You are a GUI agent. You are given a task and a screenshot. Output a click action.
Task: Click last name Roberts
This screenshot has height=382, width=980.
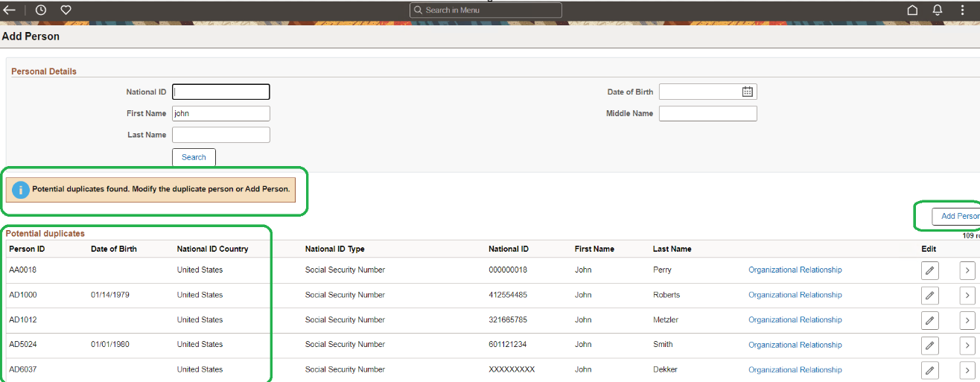[666, 295]
